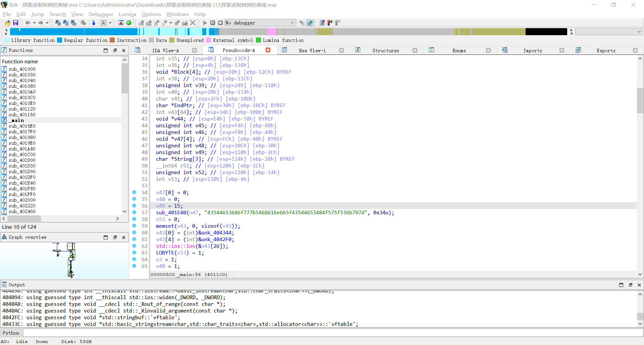This screenshot has width=644, height=345.
Task: Start the debugger process with play icon
Action: [x=205, y=23]
